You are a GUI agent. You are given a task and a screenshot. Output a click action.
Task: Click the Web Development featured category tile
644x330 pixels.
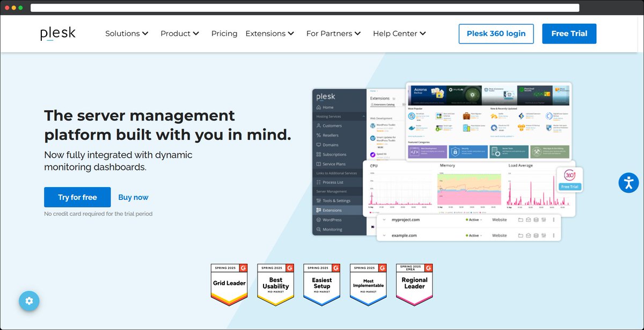pyautogui.click(x=428, y=152)
